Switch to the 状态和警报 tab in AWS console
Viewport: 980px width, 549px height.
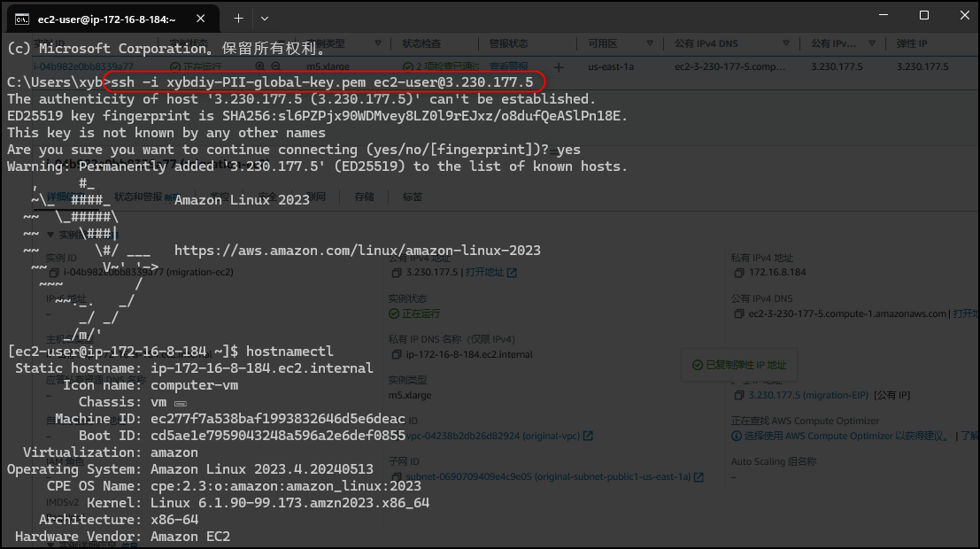coord(138,197)
